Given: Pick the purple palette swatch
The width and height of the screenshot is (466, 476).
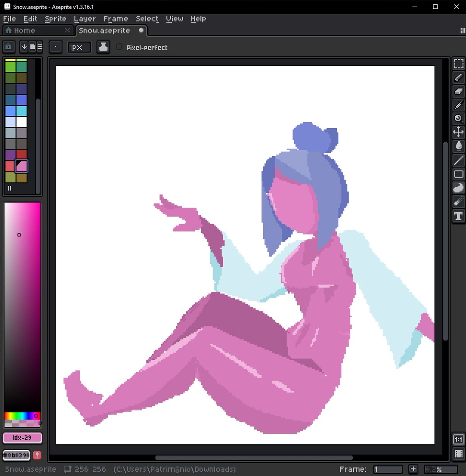Looking at the screenshot, I should coord(10,155).
